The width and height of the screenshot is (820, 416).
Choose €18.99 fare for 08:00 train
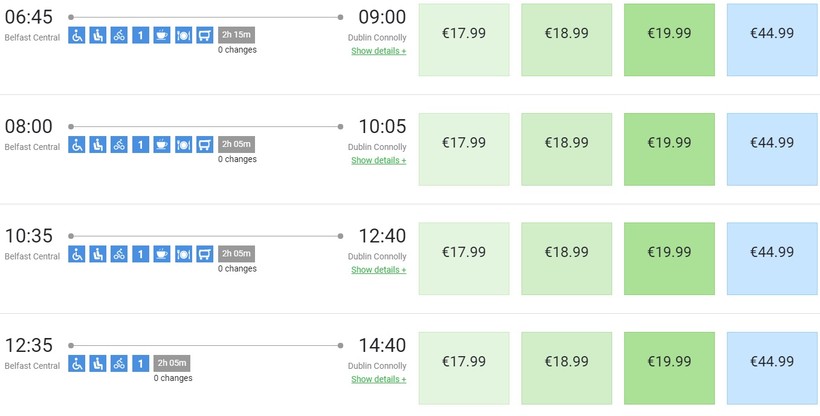pos(566,149)
